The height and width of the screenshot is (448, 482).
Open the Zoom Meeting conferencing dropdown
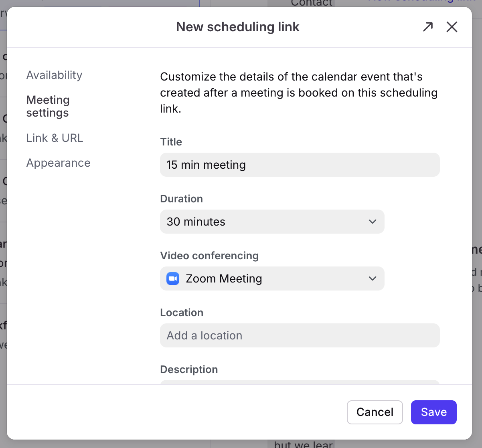point(273,278)
